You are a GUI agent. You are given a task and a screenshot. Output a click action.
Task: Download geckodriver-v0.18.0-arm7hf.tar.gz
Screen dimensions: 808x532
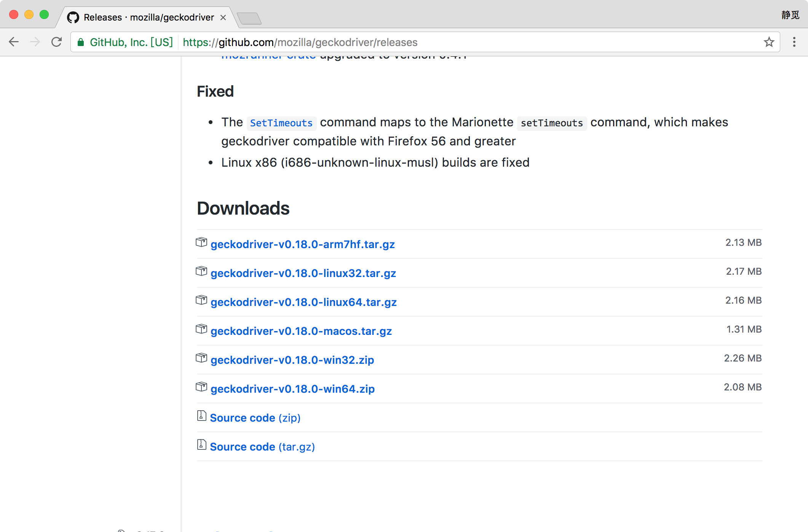point(303,244)
